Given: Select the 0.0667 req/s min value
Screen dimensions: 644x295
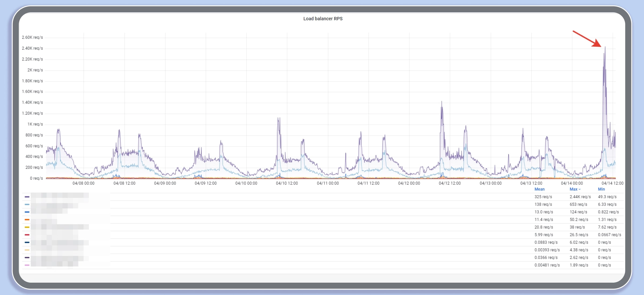Looking at the screenshot, I should (609, 235).
